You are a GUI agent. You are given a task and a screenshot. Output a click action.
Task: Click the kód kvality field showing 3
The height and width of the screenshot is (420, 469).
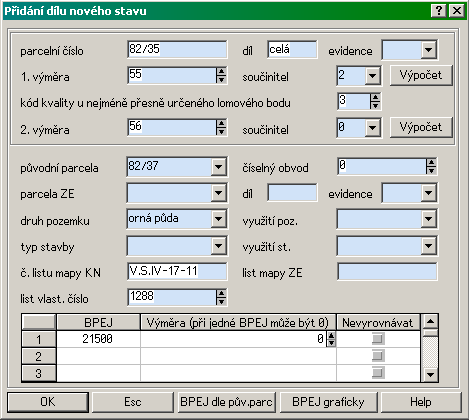(x=354, y=101)
